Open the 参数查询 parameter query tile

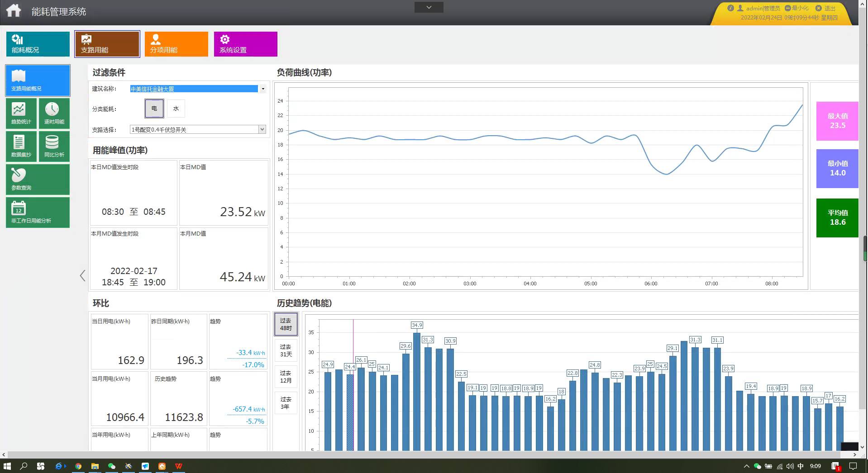tap(38, 180)
